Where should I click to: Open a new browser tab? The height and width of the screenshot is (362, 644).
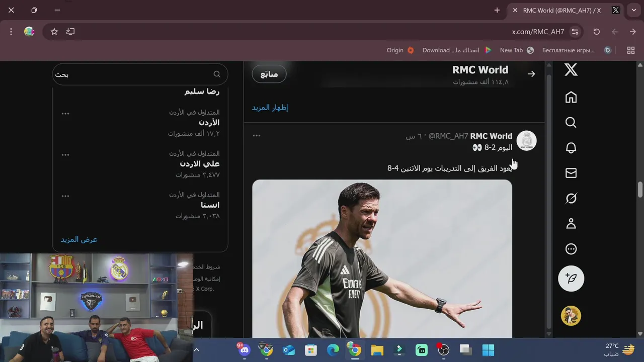(497, 10)
